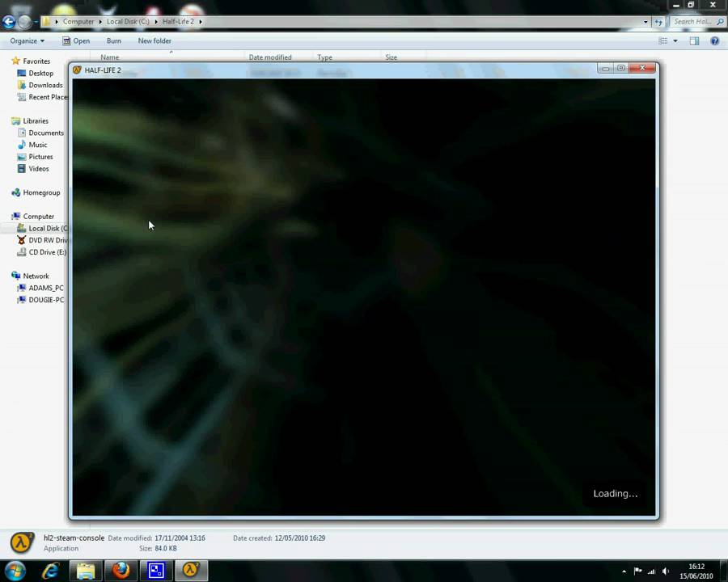Image resolution: width=728 pixels, height=582 pixels.
Task: Select Homegroup in the navigation pane
Action: click(36, 192)
